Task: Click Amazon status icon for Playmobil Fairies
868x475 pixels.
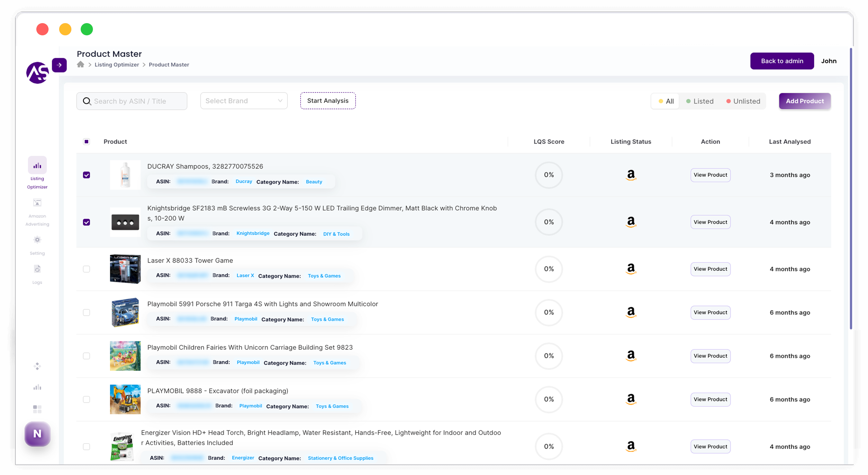Action: [x=631, y=356]
